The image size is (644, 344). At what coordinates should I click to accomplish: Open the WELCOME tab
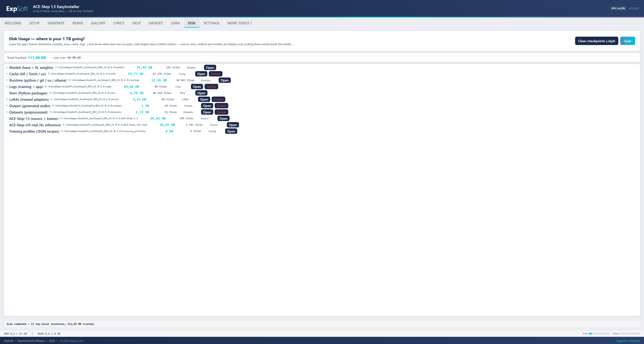tap(13, 23)
